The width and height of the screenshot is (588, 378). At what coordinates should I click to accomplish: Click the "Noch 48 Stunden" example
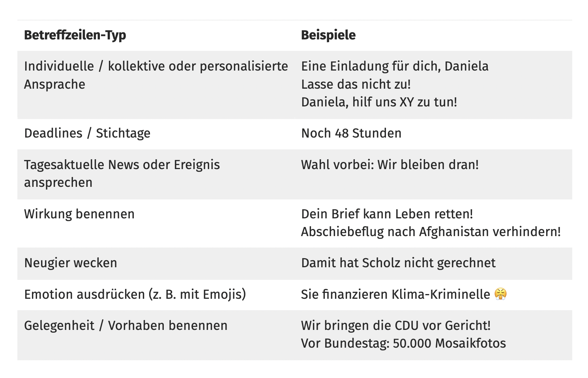click(x=351, y=133)
